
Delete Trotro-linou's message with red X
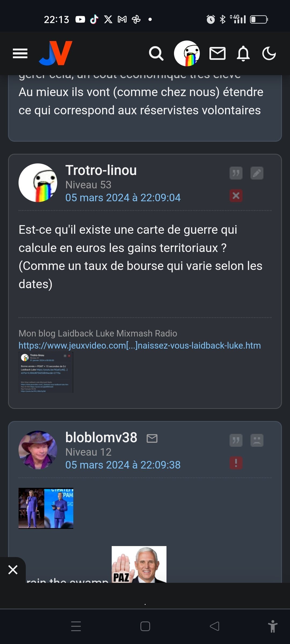pos(236,196)
